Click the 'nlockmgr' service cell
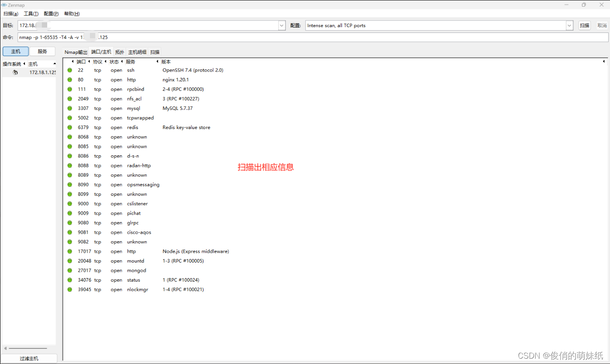 click(x=137, y=290)
